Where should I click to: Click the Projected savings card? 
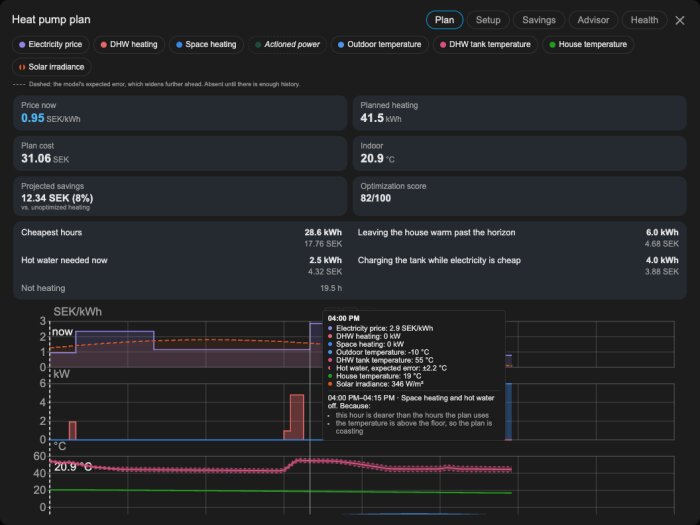click(180, 196)
